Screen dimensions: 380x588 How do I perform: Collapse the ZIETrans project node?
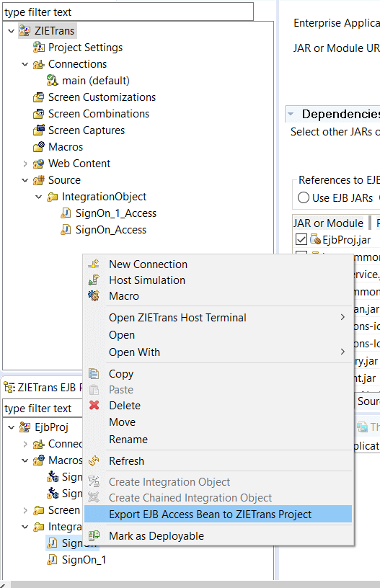(x=12, y=31)
